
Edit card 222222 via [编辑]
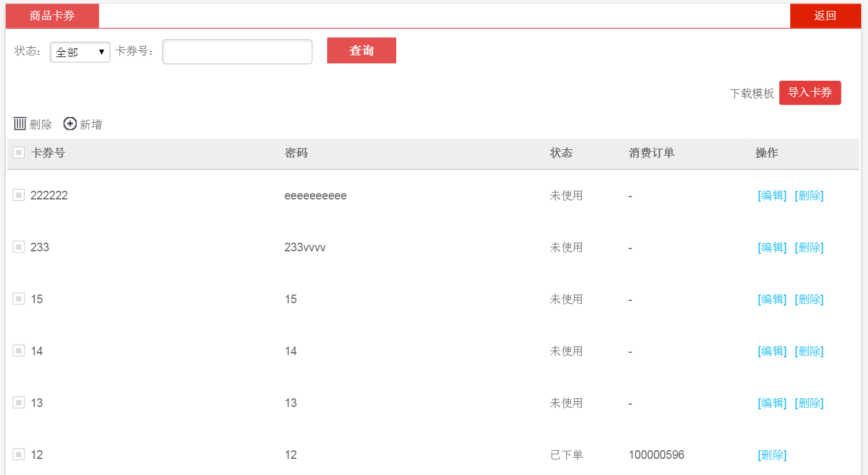click(x=772, y=195)
